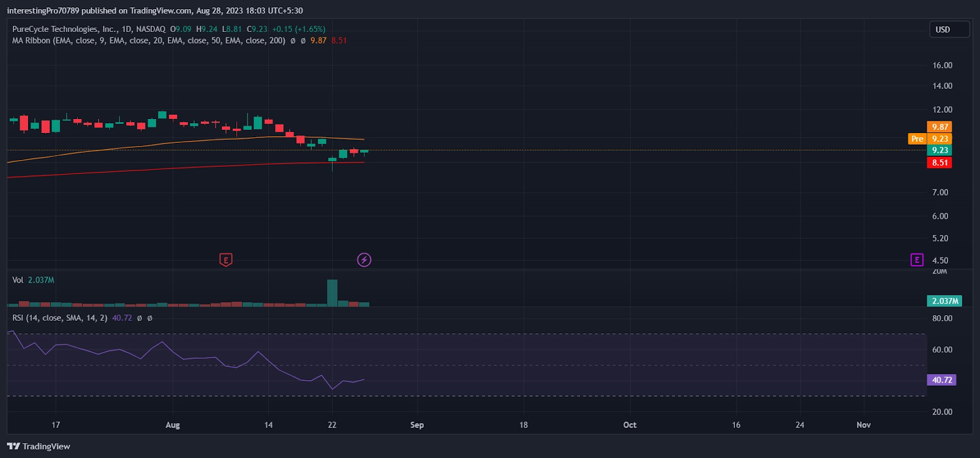Click the 16.00 price axis label
This screenshot has height=458, width=980.
pyautogui.click(x=942, y=66)
